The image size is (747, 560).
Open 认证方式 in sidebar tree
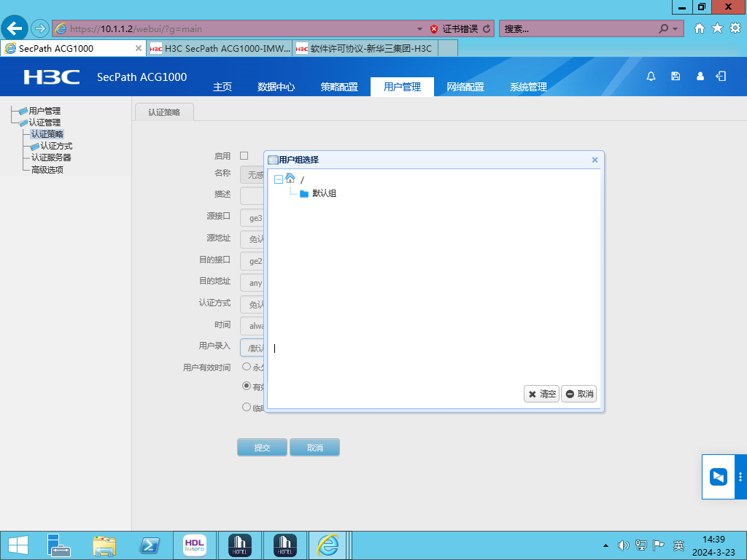click(x=57, y=146)
